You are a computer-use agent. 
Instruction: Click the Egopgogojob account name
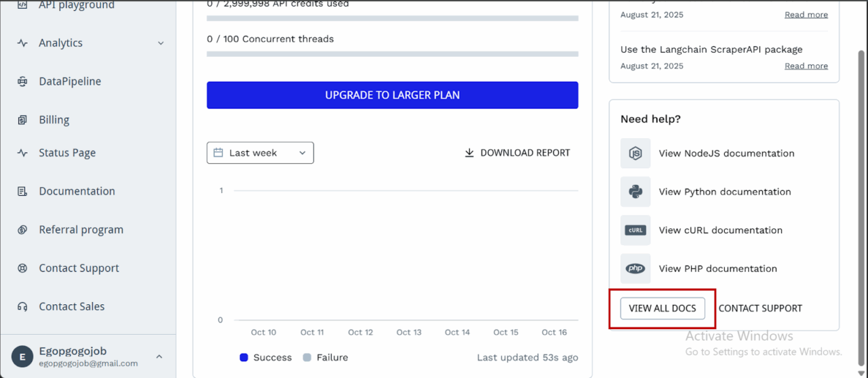(x=73, y=352)
